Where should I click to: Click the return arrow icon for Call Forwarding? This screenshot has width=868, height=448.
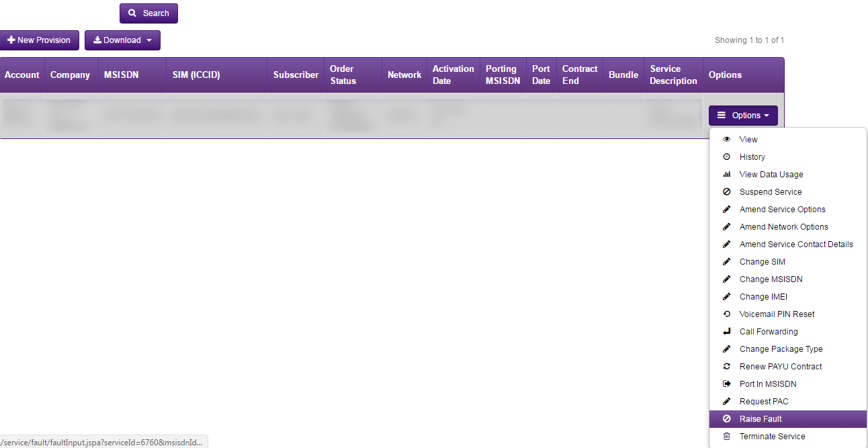point(726,332)
